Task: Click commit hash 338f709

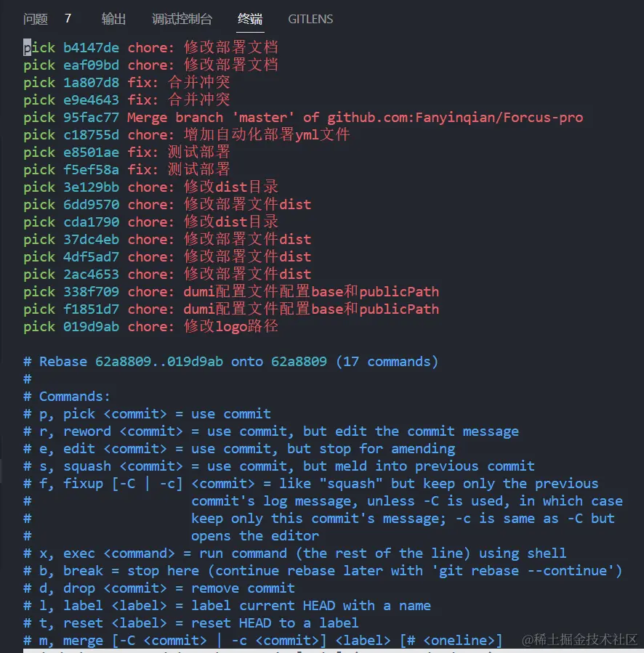Action: 92,292
